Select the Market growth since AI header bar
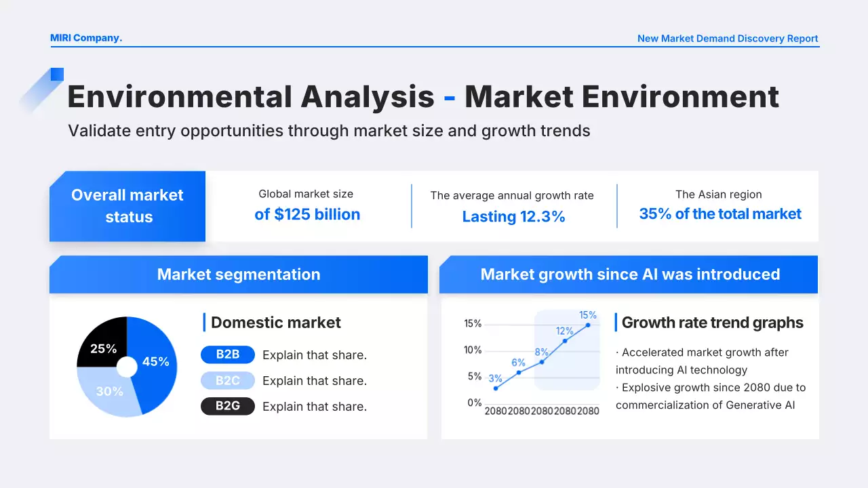This screenshot has height=488, width=868. click(x=629, y=274)
